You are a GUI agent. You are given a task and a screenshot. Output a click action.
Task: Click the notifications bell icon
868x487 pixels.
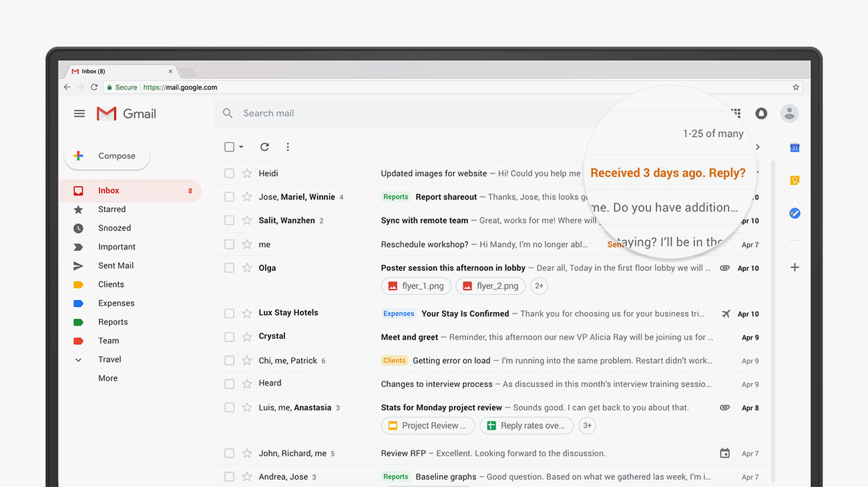click(761, 113)
